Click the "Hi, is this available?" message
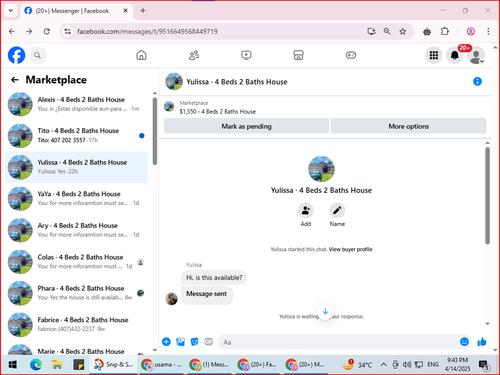Screen dimensions: 500x375 tap(214, 277)
